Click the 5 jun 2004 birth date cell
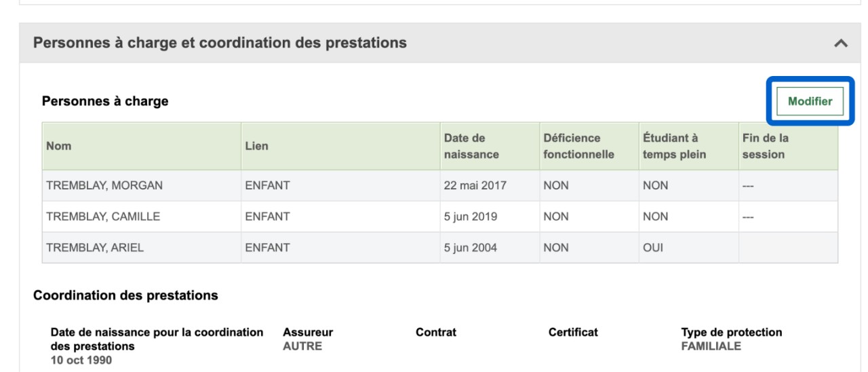Viewport: 868px width, 372px height. (x=469, y=248)
